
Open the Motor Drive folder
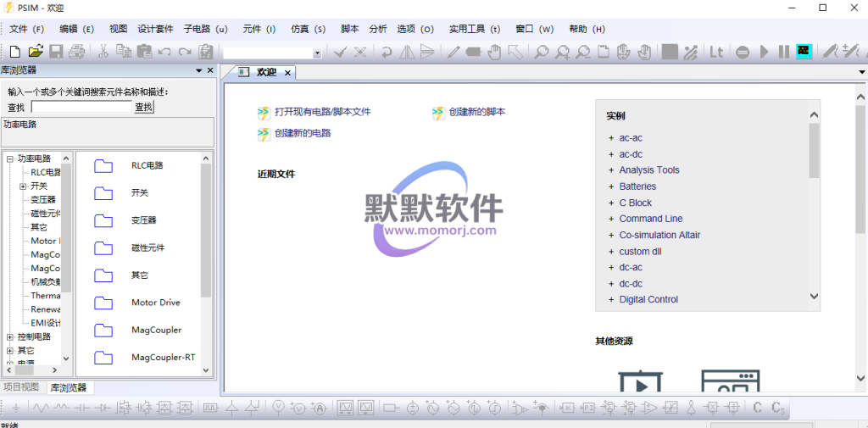pos(156,303)
